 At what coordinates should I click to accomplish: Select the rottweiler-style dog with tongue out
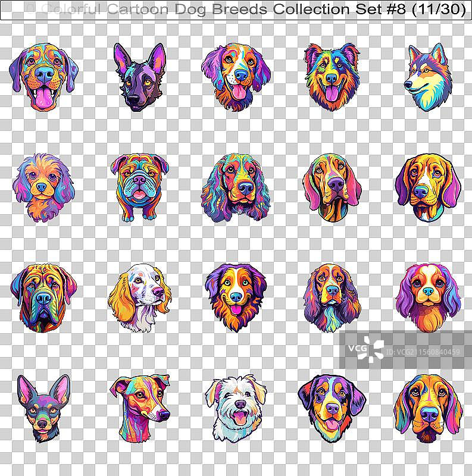332,406
